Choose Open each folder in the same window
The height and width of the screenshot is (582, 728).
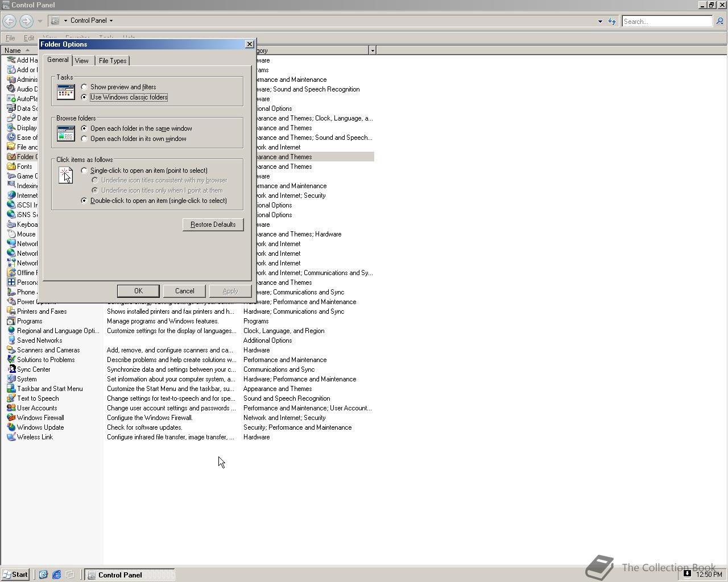[84, 128]
